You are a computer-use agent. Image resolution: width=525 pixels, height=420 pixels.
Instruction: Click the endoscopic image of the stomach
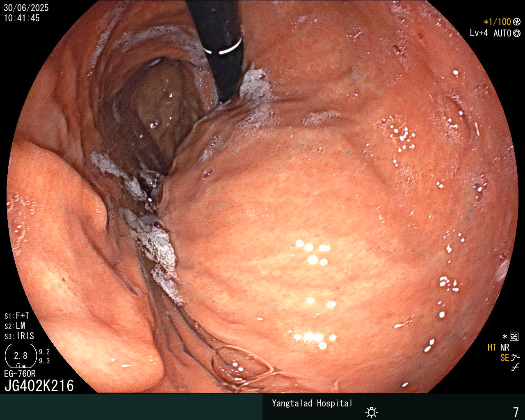pos(262,197)
